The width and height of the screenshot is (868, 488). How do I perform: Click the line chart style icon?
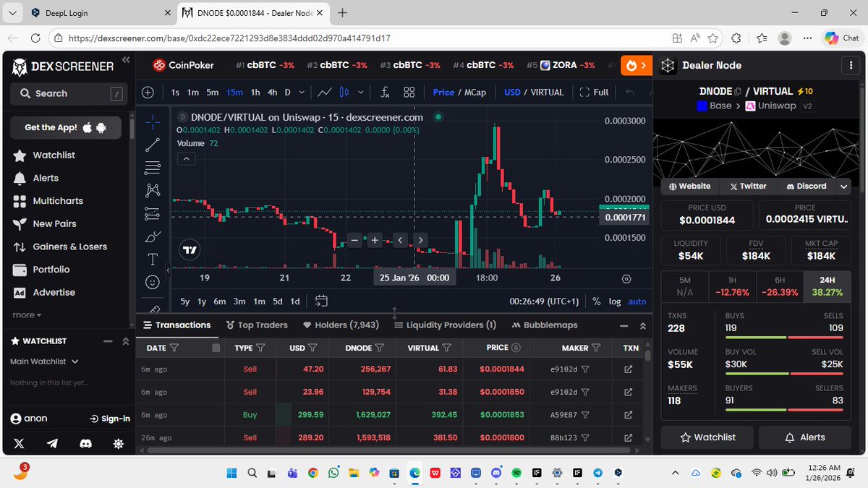325,93
